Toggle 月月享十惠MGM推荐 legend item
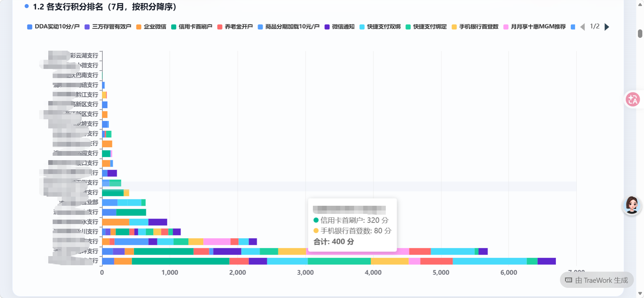Image resolution: width=644 pixels, height=298 pixels. point(535,27)
